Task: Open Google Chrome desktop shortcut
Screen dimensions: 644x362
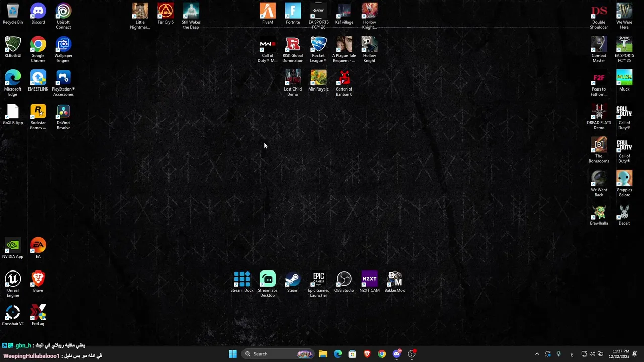Action: 38,50
